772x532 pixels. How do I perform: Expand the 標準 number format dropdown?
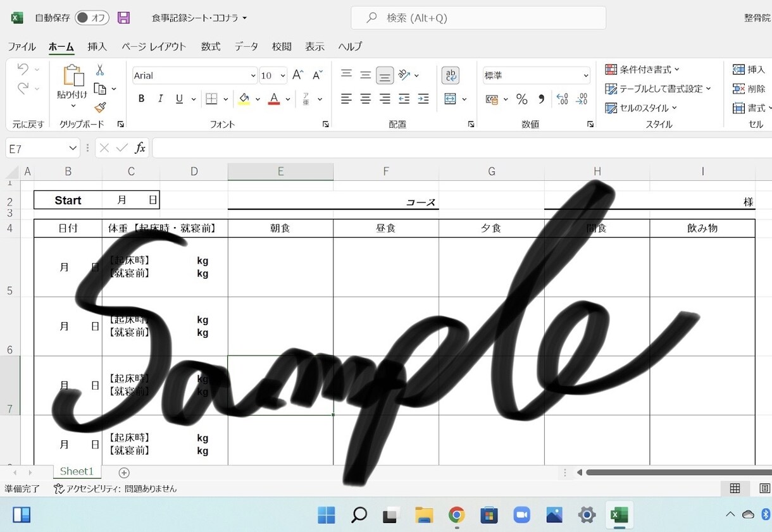(x=585, y=76)
